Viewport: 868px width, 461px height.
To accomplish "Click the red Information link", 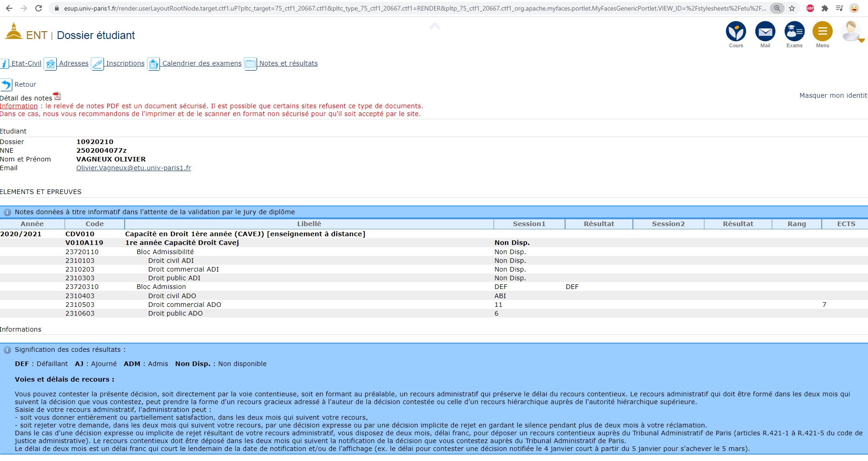I will 19,106.
